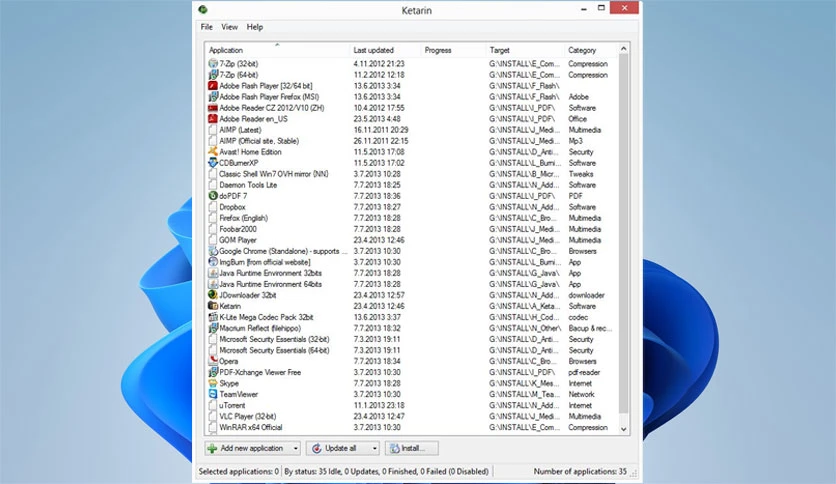836x484 pixels.
Task: Click the Macrium Reflect (filehippo) icon
Action: 213,328
